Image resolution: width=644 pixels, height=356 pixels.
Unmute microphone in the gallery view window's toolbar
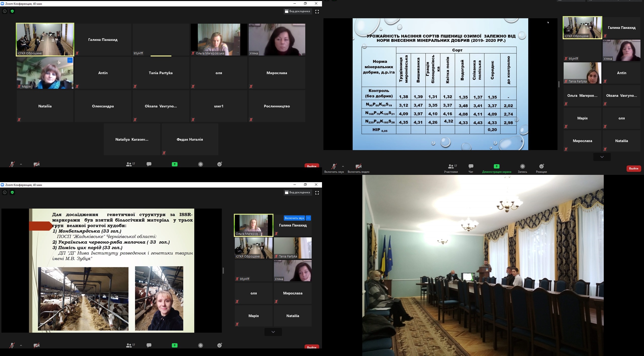click(12, 164)
